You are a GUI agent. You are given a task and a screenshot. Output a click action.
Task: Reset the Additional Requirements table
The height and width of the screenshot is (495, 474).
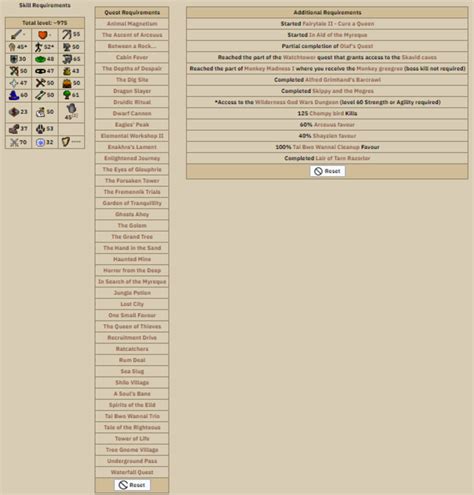click(327, 171)
